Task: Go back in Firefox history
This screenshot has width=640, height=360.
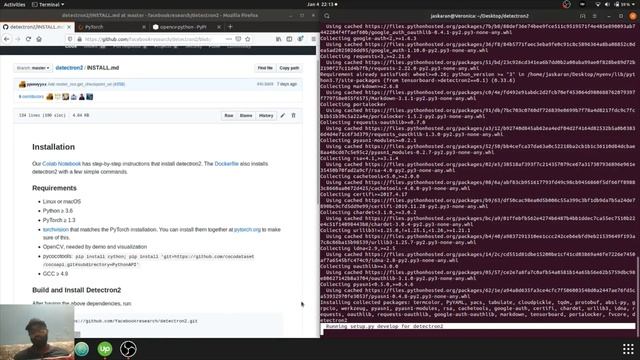Action: click(x=7, y=39)
